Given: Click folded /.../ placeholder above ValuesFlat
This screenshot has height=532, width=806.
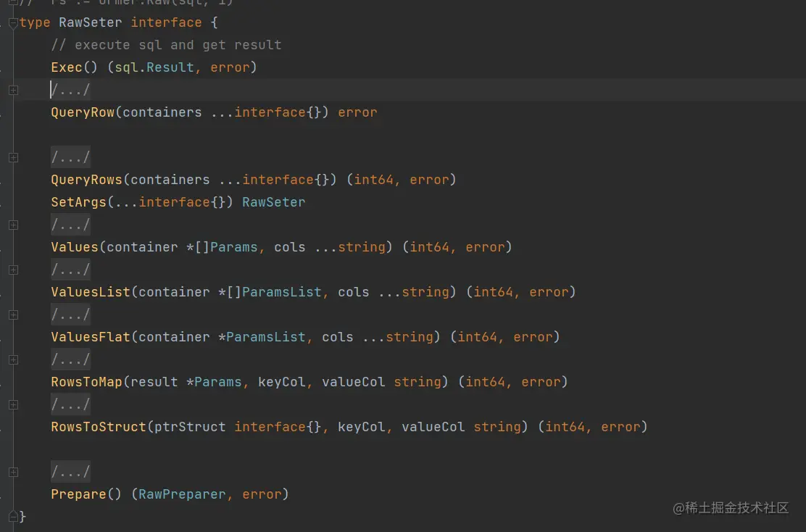Looking at the screenshot, I should [70, 315].
